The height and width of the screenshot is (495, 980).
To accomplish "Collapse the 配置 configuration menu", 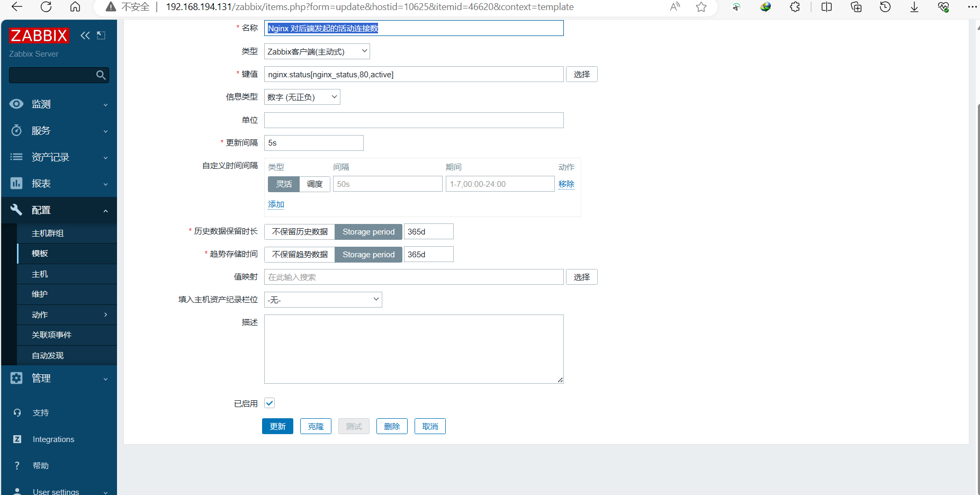I will pos(59,210).
